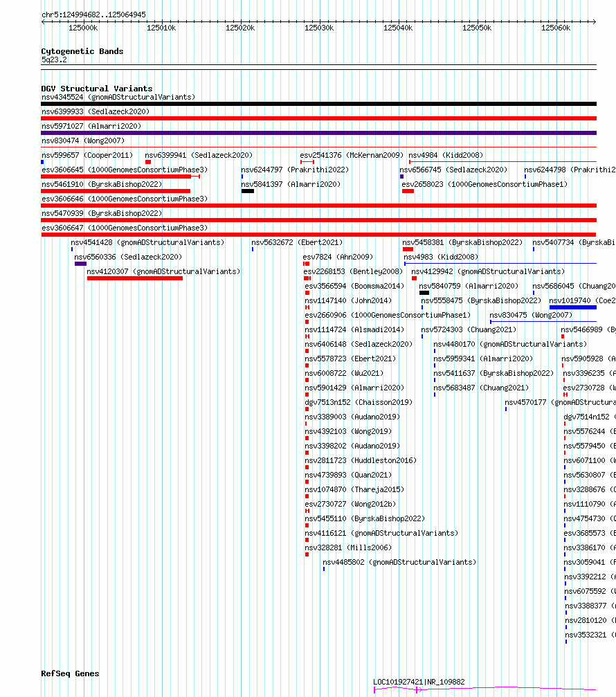Select the nsv6399933 (Sedlazeck2020) variant label
Image resolution: width=616 pixels, height=697 pixels.
[96, 111]
